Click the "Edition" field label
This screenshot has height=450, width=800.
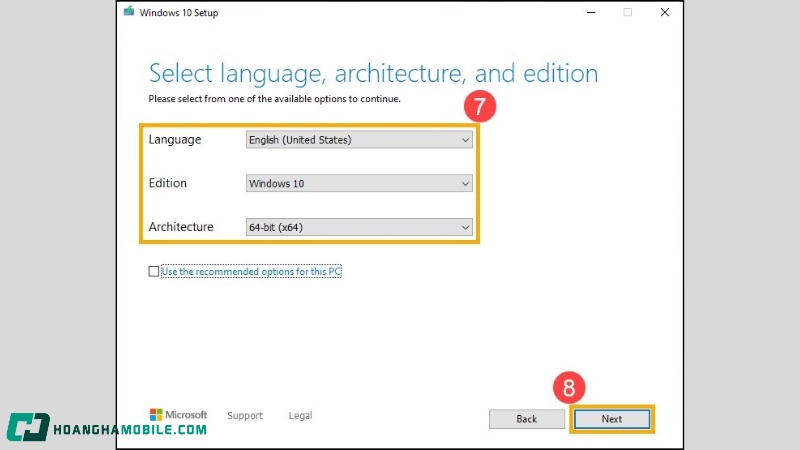tap(167, 183)
